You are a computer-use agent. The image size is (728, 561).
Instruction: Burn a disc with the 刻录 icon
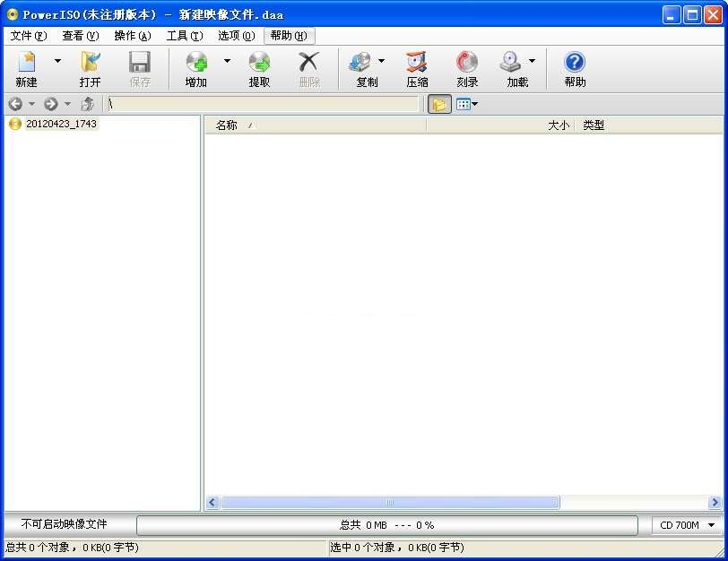(467, 62)
